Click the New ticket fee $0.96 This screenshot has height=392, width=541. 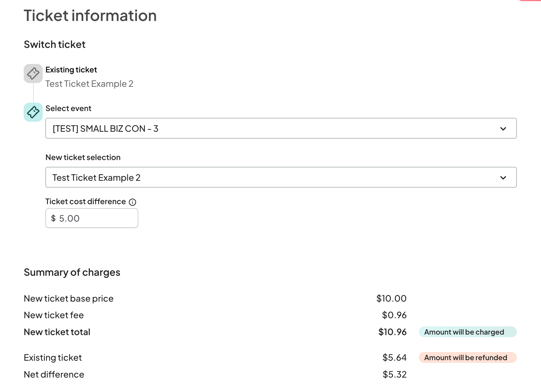click(x=394, y=315)
